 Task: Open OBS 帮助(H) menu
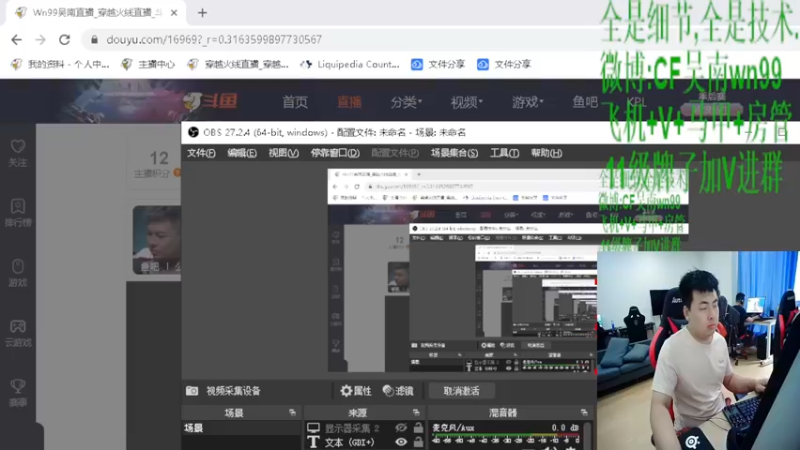point(546,153)
